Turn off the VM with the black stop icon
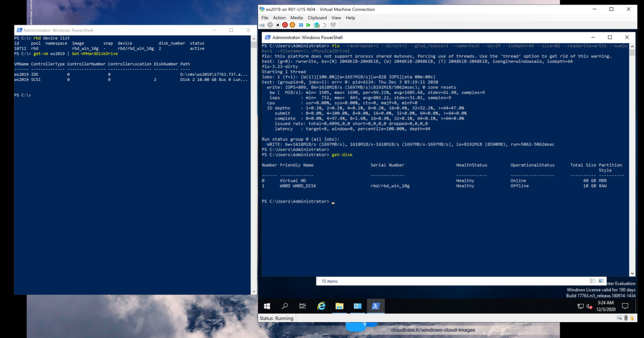Viewport: 644px width, 338px height. pos(277,25)
